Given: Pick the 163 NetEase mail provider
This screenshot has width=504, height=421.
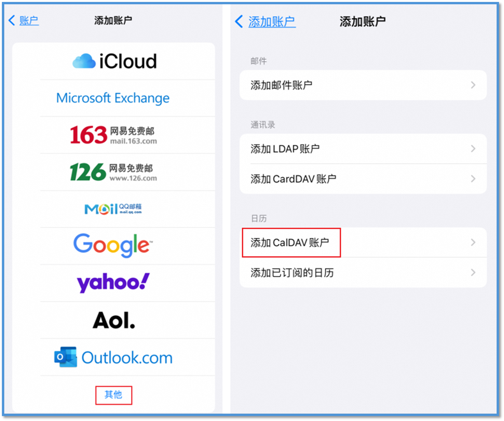Looking at the screenshot, I should pos(114,135).
